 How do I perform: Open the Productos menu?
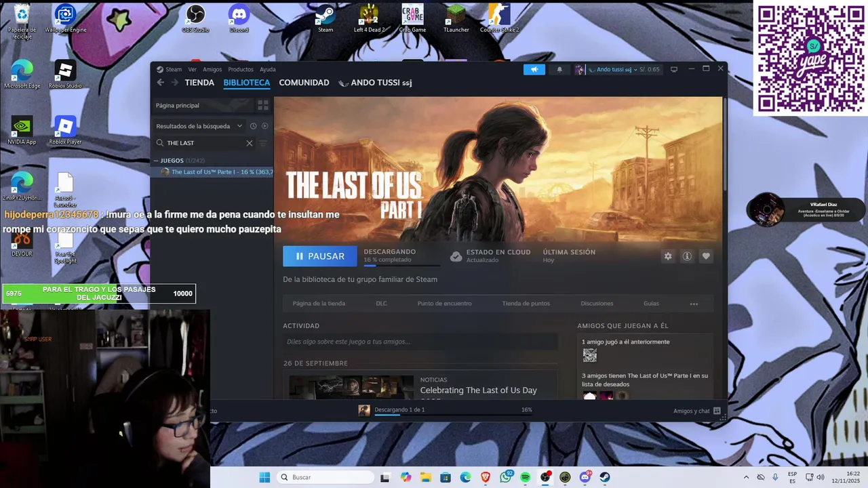point(241,69)
